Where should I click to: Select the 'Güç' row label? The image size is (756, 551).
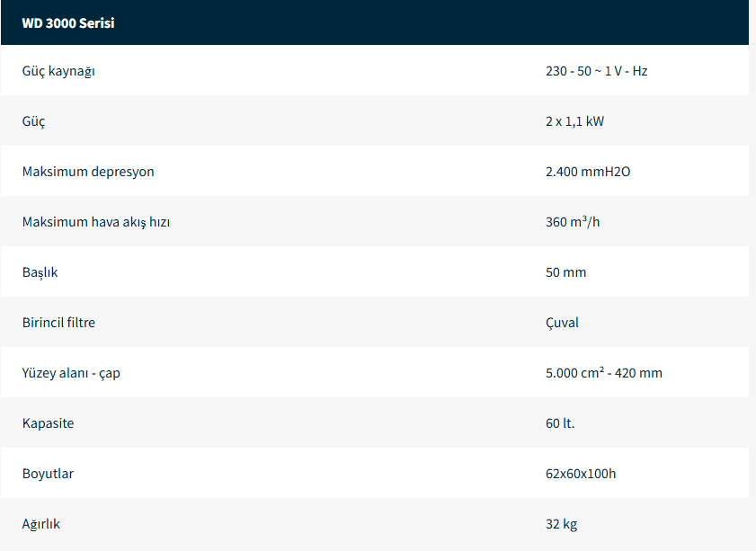pyautogui.click(x=34, y=121)
